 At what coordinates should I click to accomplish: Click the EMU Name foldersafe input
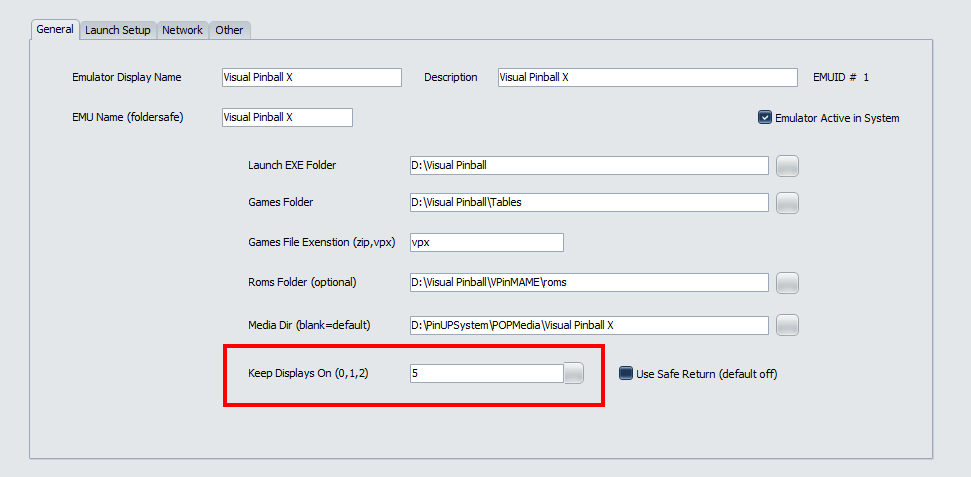tap(287, 118)
